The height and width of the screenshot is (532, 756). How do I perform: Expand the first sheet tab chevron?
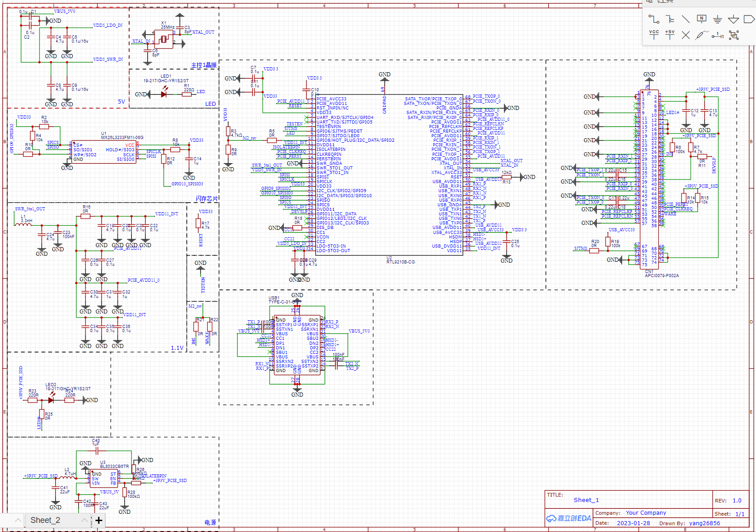point(18,520)
